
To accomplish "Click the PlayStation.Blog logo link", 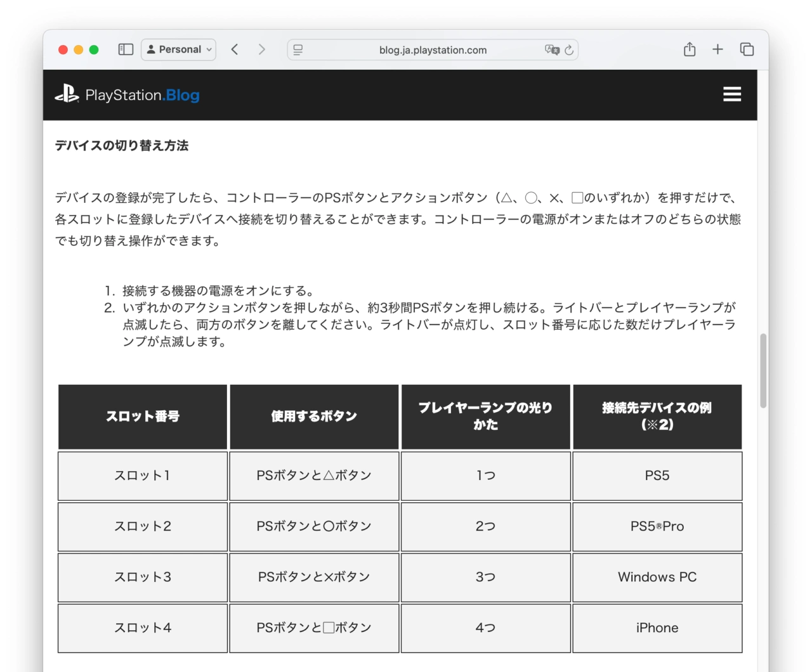I will tap(142, 95).
